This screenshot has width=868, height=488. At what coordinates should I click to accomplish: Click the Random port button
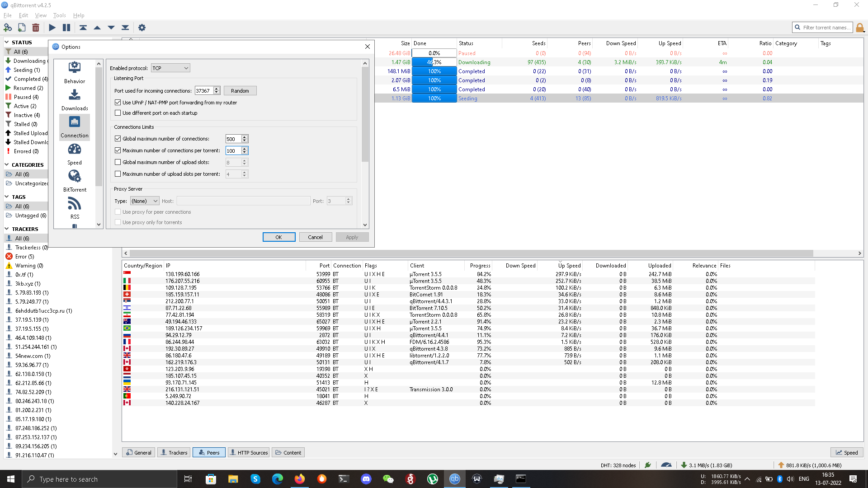(x=240, y=91)
